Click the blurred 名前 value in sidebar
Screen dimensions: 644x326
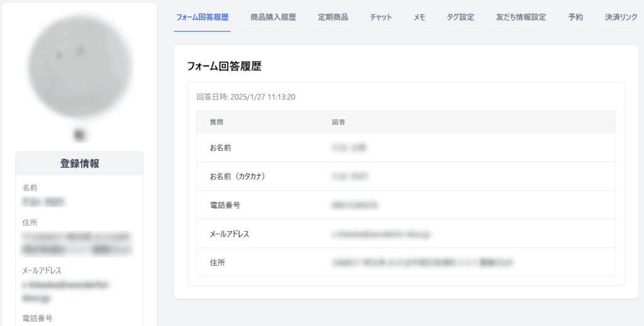pyautogui.click(x=44, y=202)
